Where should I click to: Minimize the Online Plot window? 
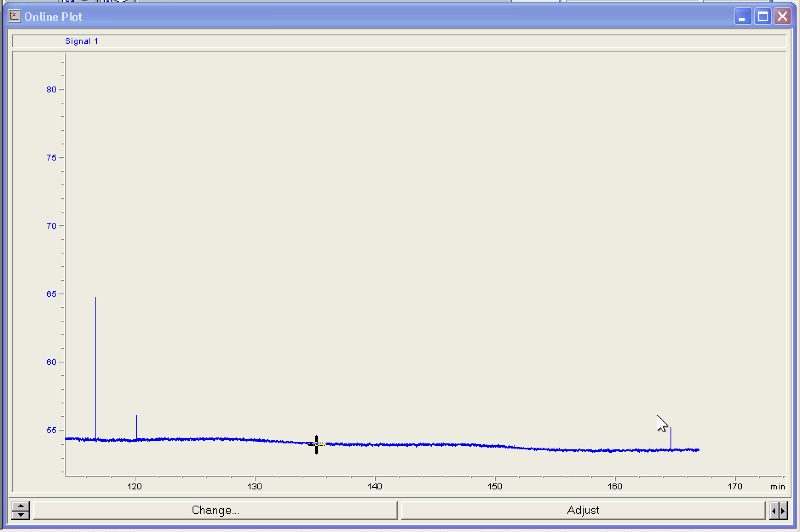(x=743, y=17)
